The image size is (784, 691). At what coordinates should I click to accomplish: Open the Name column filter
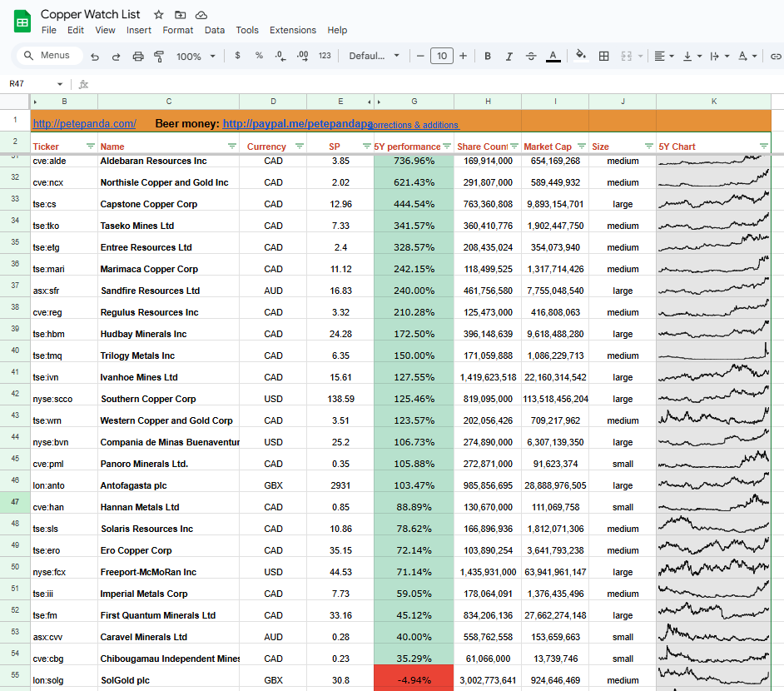[x=232, y=146]
